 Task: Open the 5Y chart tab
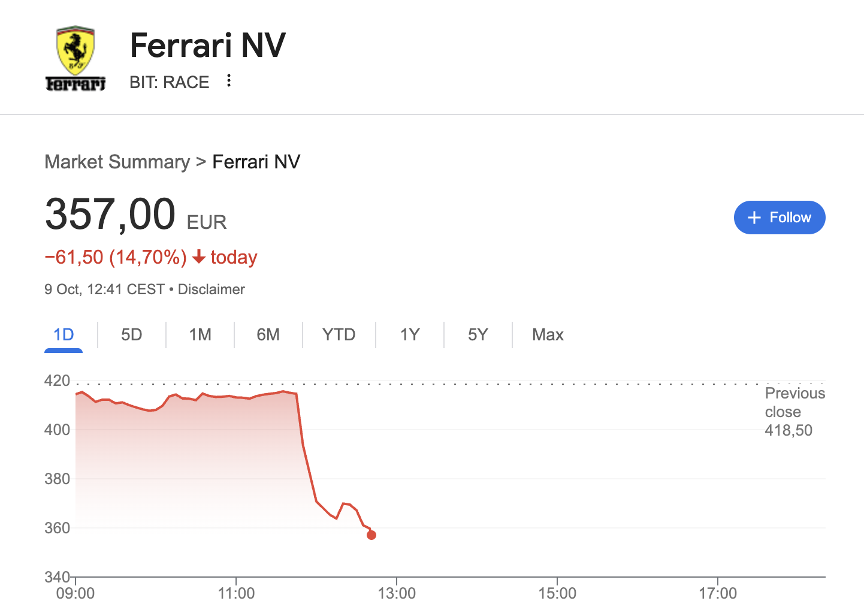coord(478,334)
